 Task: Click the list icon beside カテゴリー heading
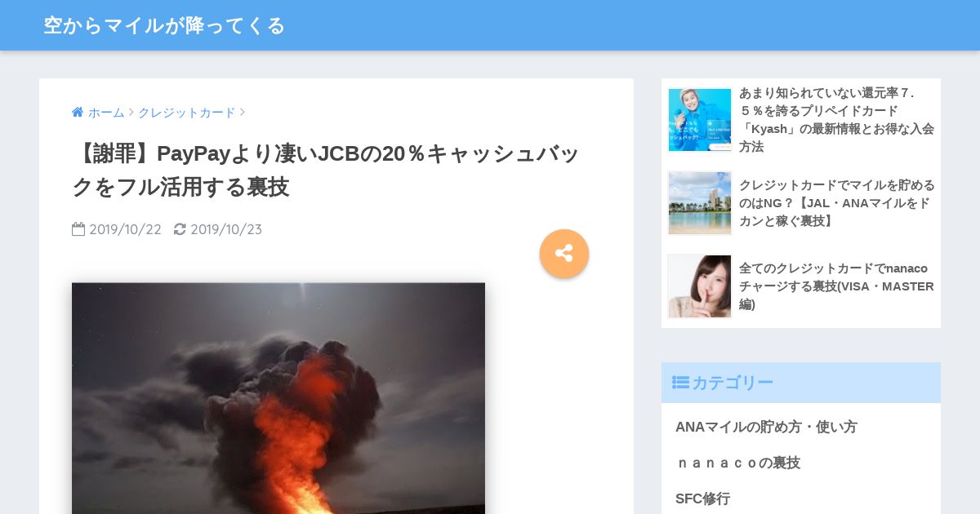[x=680, y=383]
